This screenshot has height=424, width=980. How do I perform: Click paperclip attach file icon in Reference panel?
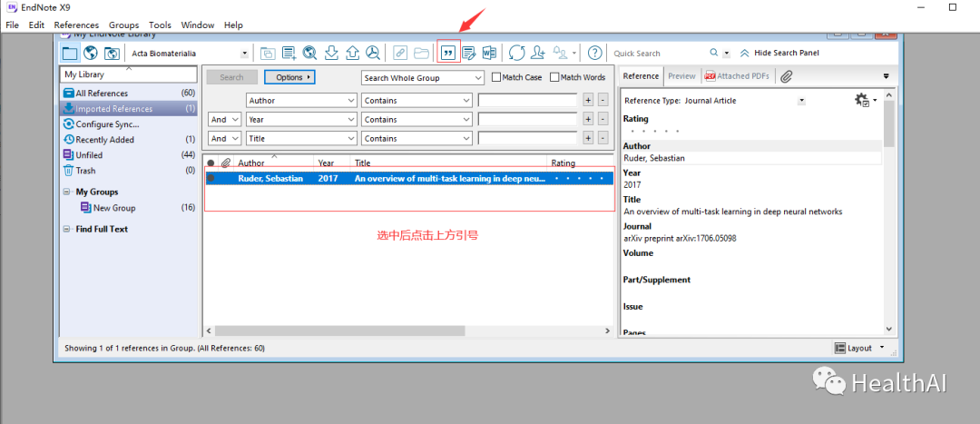click(x=787, y=76)
